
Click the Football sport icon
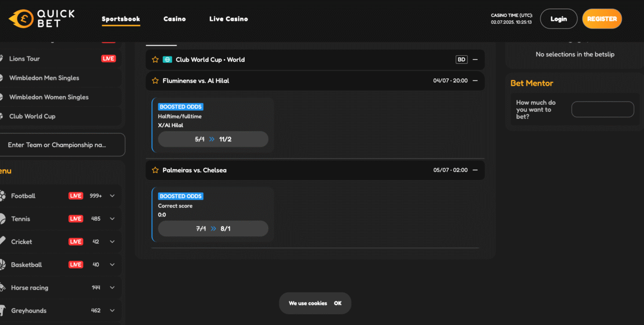(x=2, y=196)
